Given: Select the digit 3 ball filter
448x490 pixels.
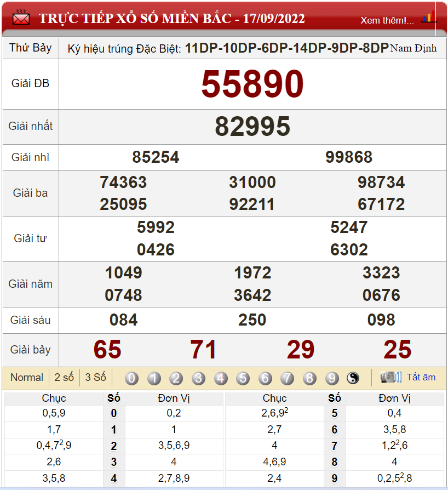Looking at the screenshot, I should coord(198,378).
